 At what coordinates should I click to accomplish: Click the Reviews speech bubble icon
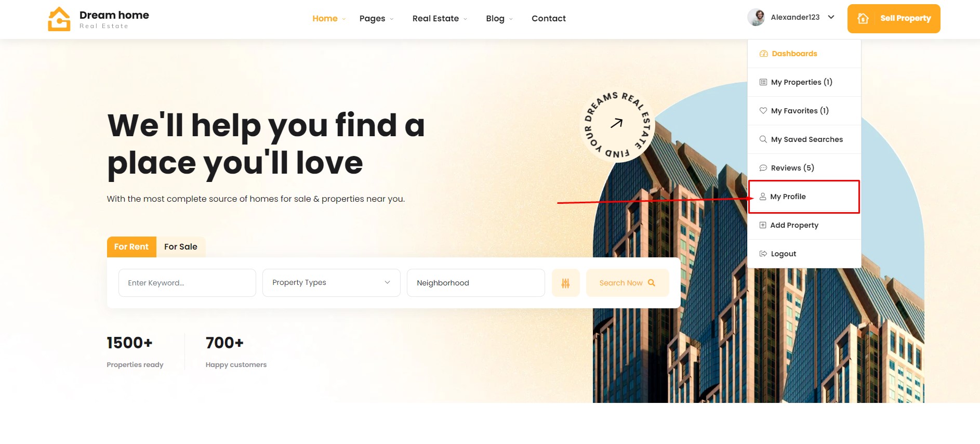pyautogui.click(x=763, y=168)
